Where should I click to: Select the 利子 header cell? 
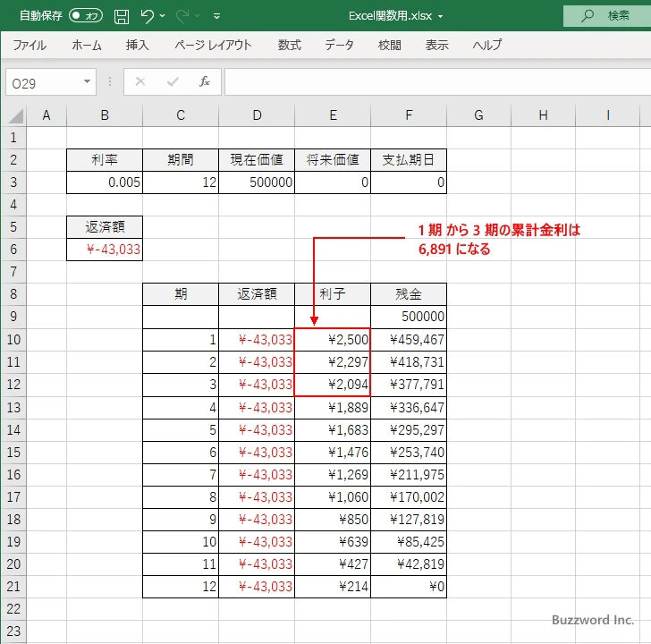click(333, 294)
